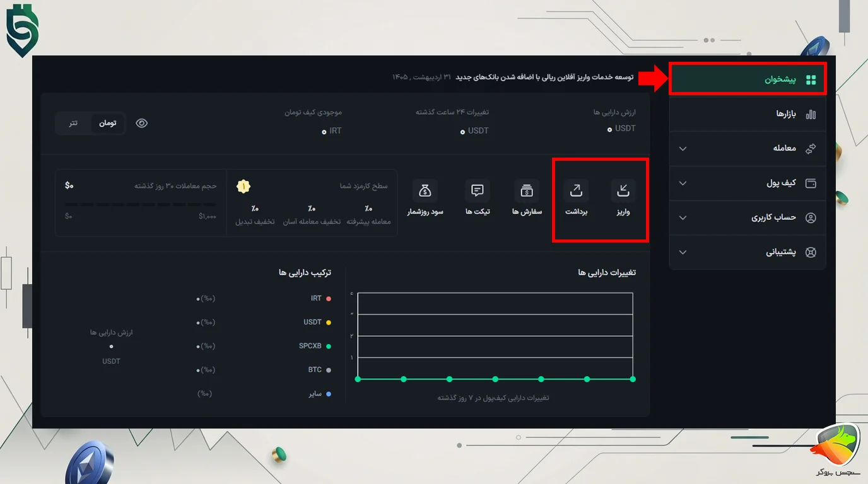Open the برداشت (withdraw) icon
Screen dimensions: 868x484
[576, 190]
